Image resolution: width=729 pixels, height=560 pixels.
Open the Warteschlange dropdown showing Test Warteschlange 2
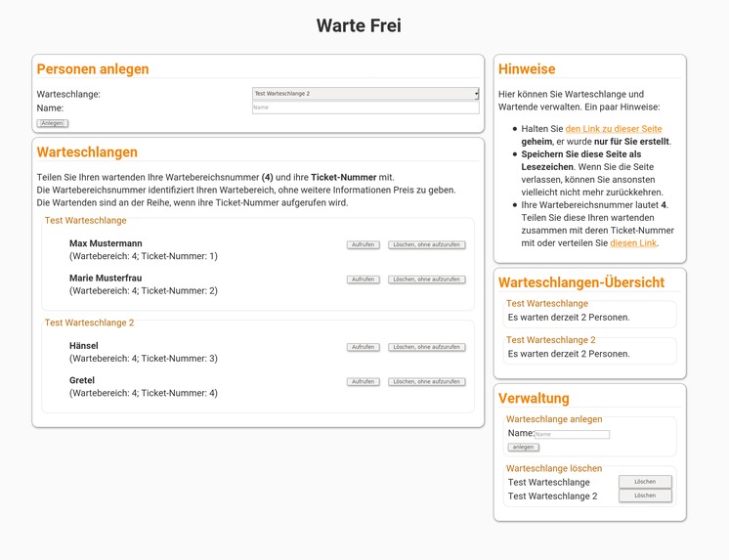[365, 94]
